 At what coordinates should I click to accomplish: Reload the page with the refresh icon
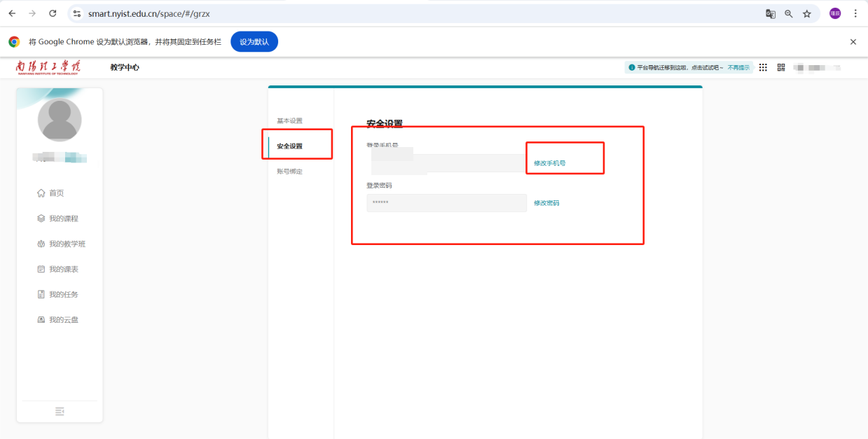click(x=53, y=14)
